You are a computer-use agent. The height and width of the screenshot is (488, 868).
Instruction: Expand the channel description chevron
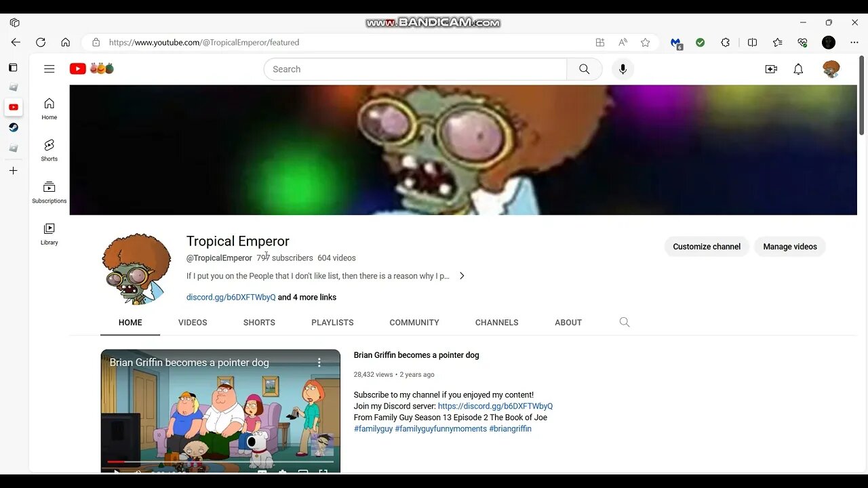[462, 276]
